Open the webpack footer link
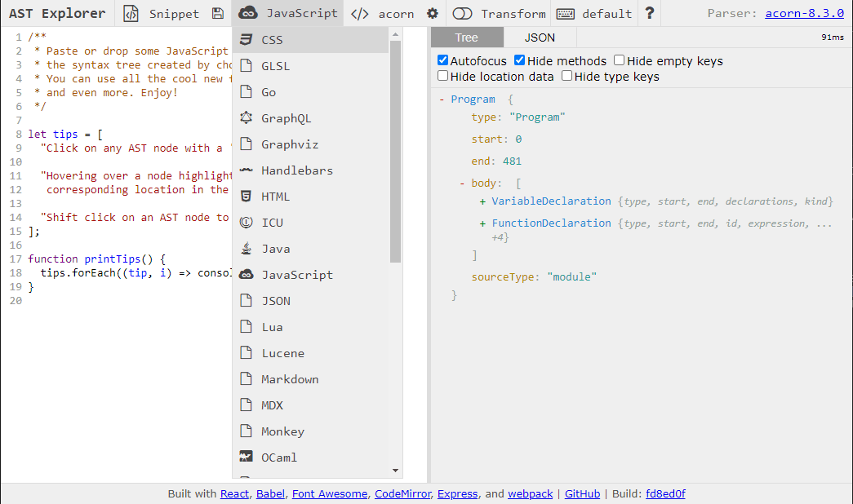Image resolution: width=853 pixels, height=504 pixels. pyautogui.click(x=531, y=493)
